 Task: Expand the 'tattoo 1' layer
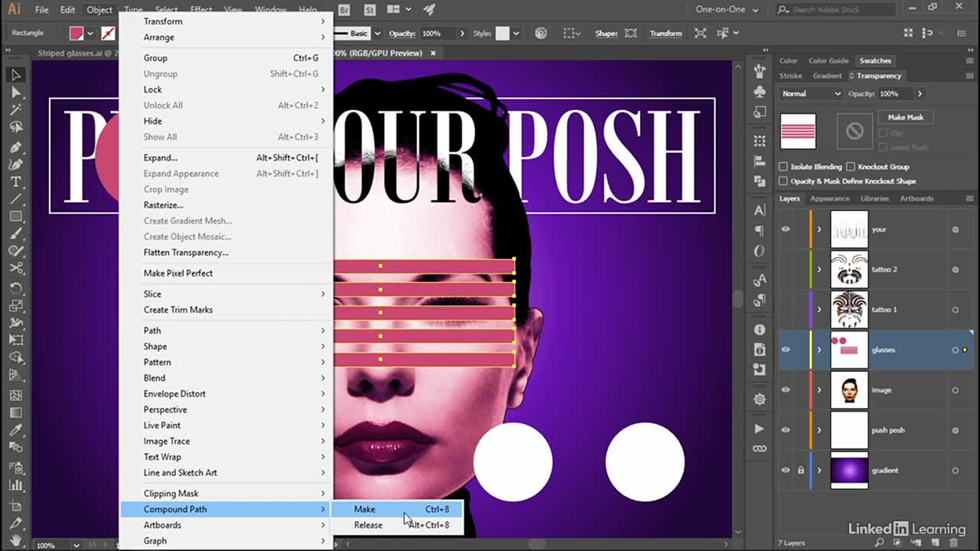click(819, 310)
